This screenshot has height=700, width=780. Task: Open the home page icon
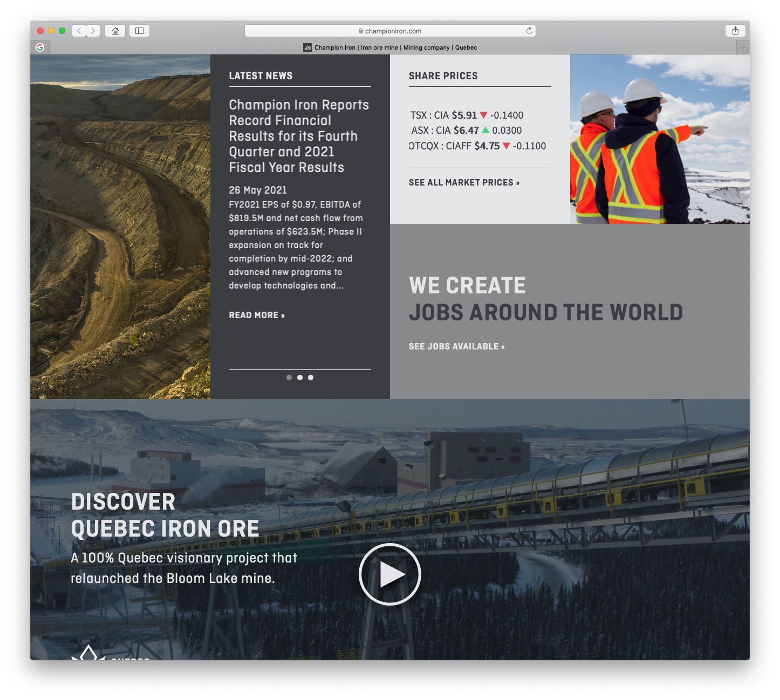(115, 31)
